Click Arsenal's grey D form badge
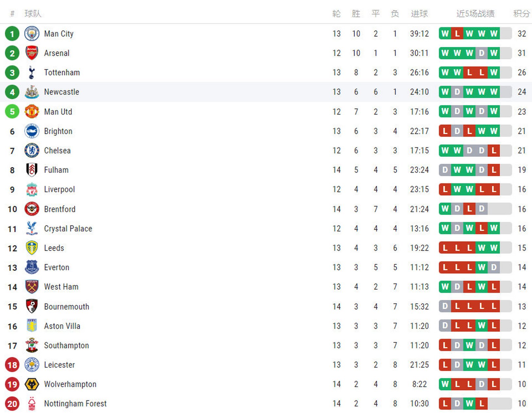 click(x=481, y=53)
